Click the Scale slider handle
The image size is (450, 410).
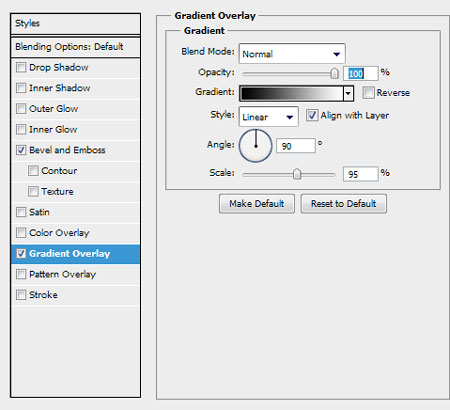[297, 174]
